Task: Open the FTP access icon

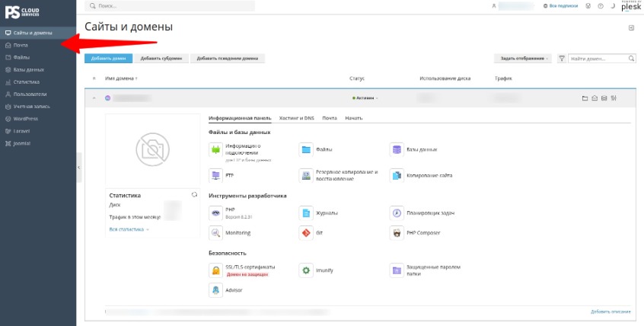Action: [215, 175]
